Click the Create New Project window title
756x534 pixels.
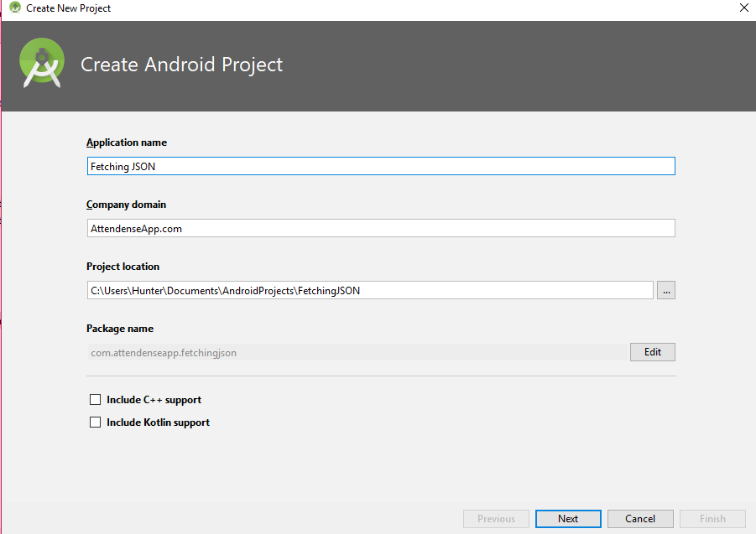pyautogui.click(x=69, y=8)
